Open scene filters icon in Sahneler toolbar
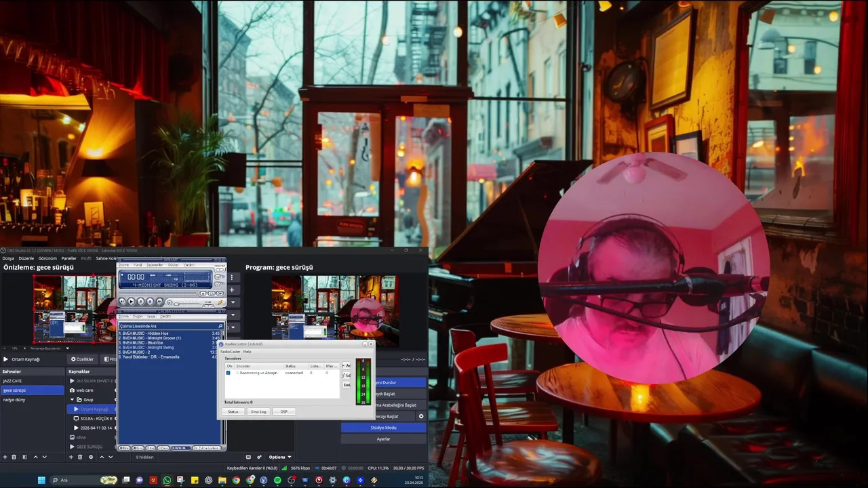Viewport: 868px width, 488px height. click(24, 457)
